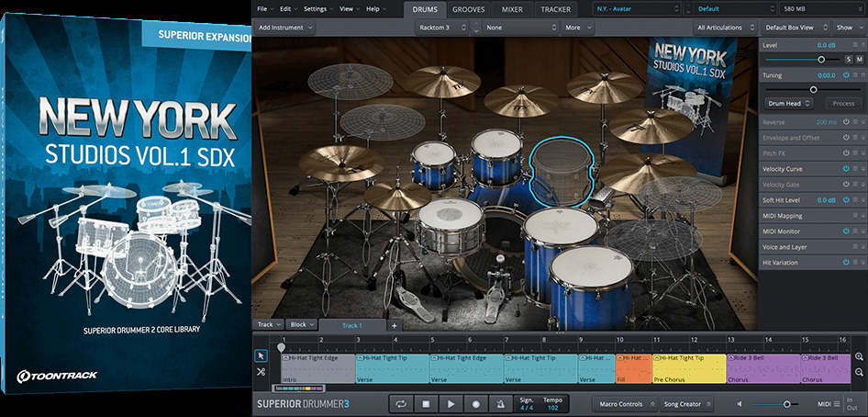The image size is (868, 417).
Task: Switch to the TRACKER tab
Action: (x=556, y=9)
